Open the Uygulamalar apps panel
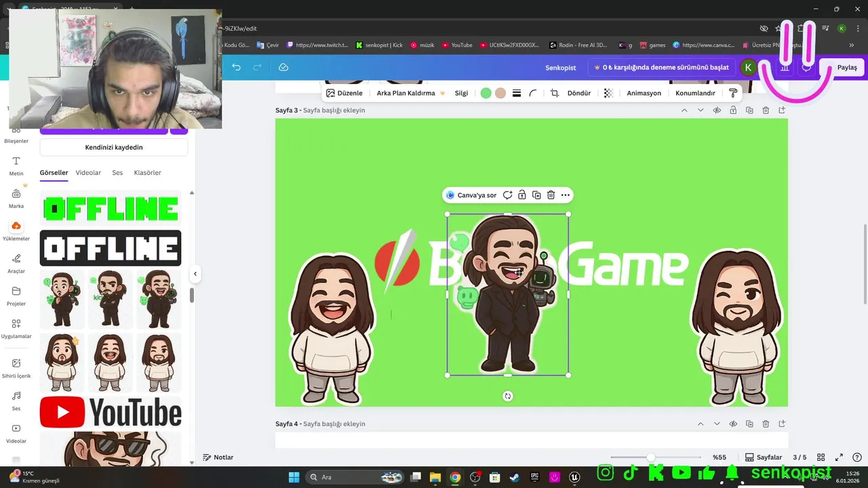This screenshot has width=868, height=488. 16,329
